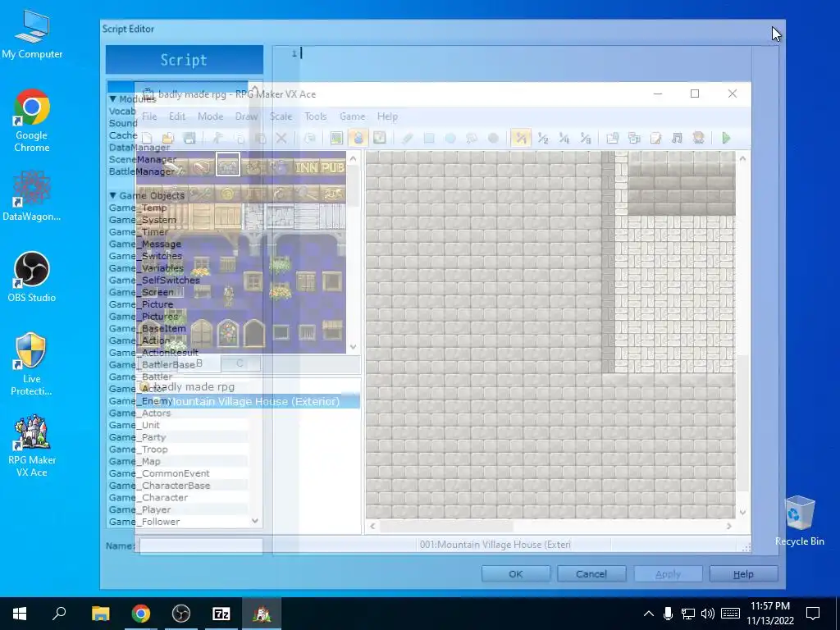Click the PUB sign tile in palette
This screenshot has width=840, height=630.
[333, 167]
